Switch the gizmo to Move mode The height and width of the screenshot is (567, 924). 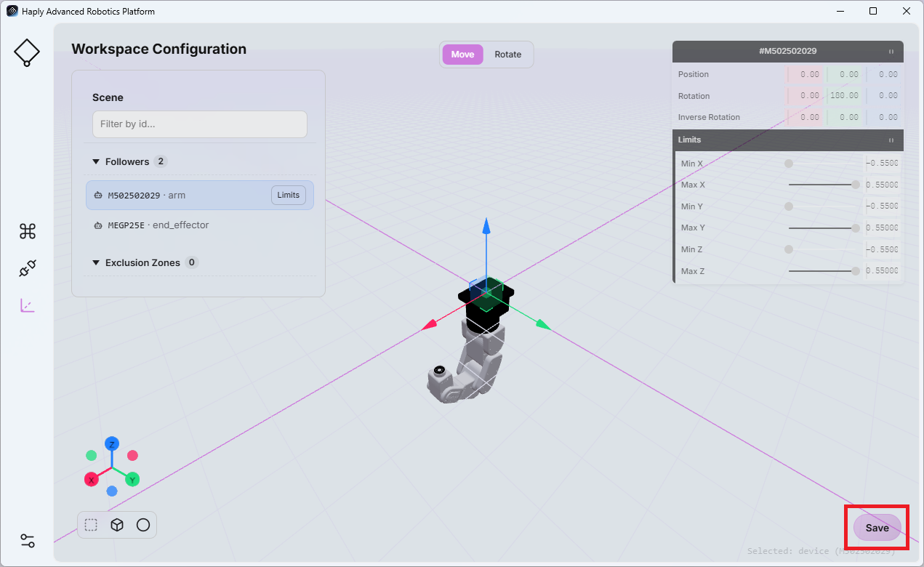point(462,55)
